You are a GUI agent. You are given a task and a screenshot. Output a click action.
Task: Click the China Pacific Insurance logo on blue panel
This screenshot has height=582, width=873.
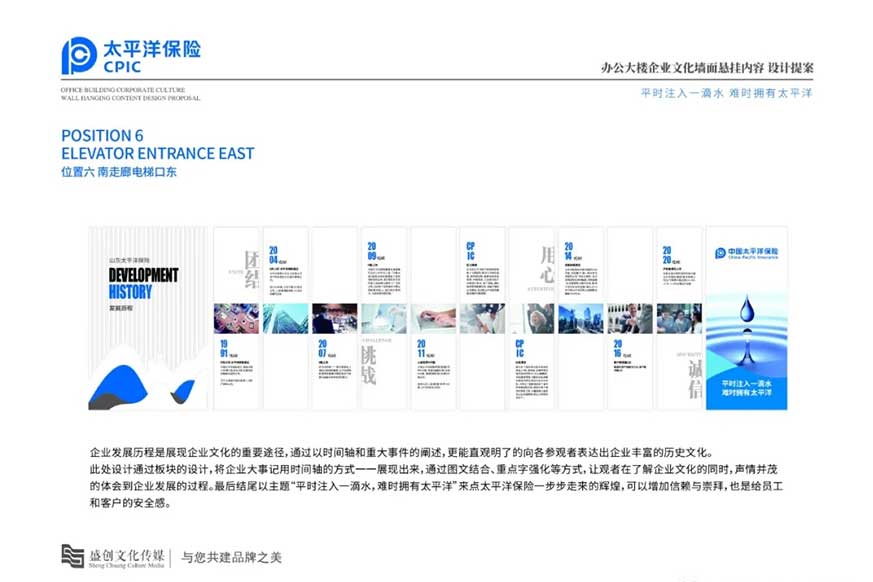tap(747, 253)
